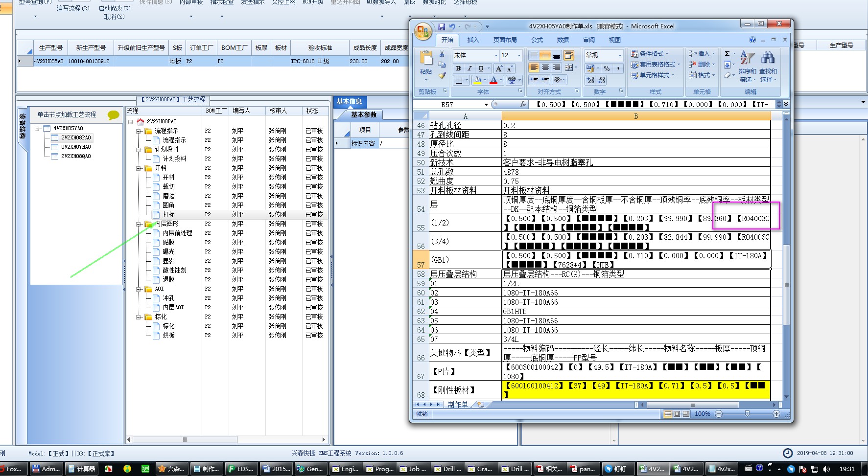Viewport: 868px width, 476px height.
Task: Open the font size dropdown showing 12
Action: pyautogui.click(x=519, y=55)
